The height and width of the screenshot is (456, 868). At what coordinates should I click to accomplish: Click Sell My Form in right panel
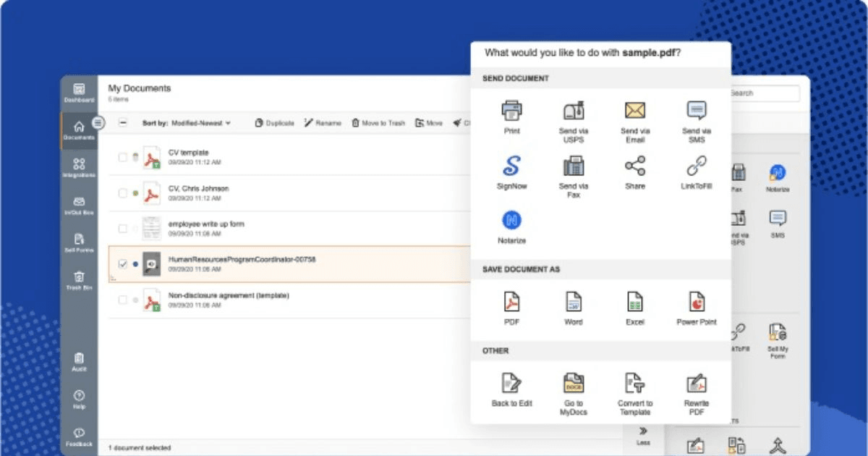point(778,340)
